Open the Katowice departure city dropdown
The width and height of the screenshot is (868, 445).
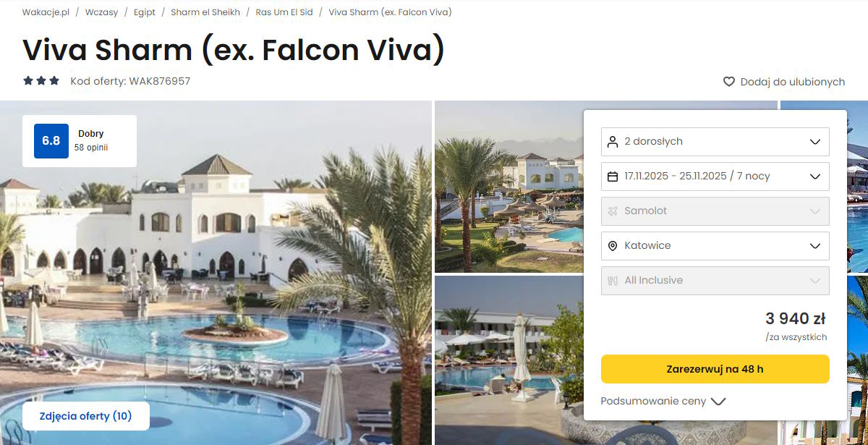click(x=715, y=245)
